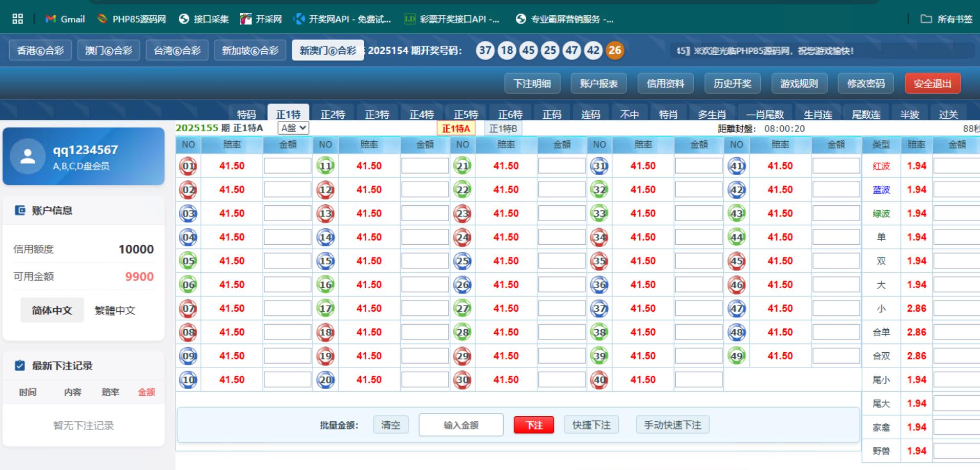Screen dimensions: 980x470
Task: Click the browser apps grid icon
Action: 18,19
